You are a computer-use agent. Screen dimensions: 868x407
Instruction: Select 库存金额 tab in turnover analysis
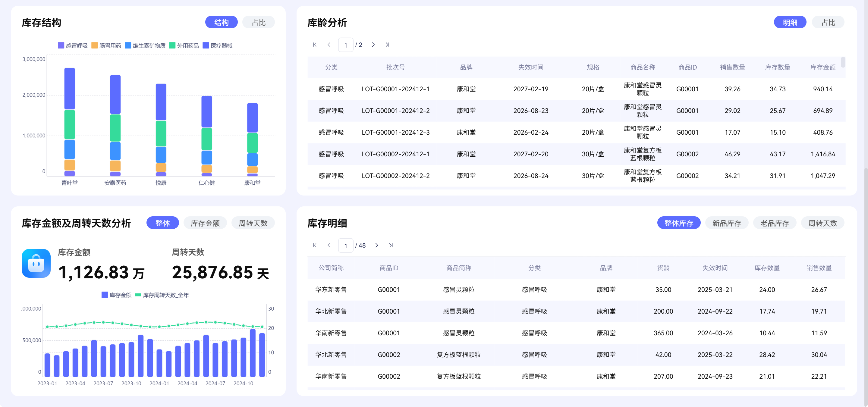[205, 223]
